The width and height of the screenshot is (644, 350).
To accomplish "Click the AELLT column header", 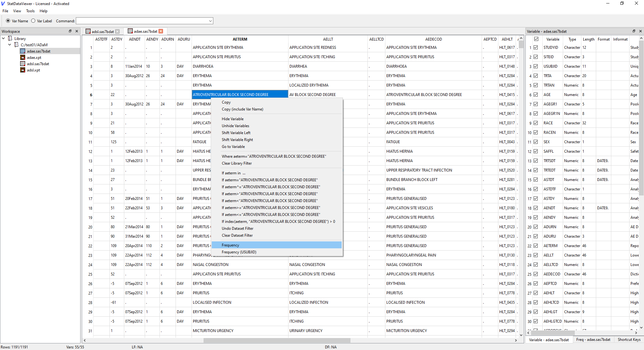I will [328, 39].
